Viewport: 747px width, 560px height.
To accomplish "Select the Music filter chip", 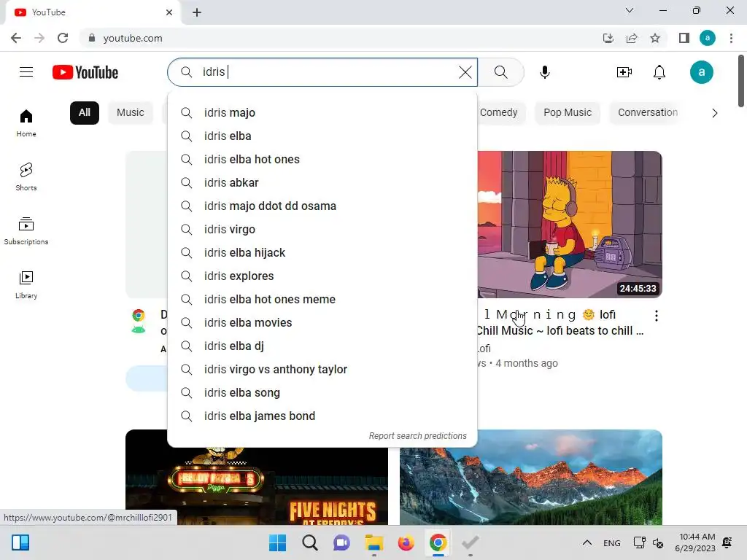I will coord(130,113).
